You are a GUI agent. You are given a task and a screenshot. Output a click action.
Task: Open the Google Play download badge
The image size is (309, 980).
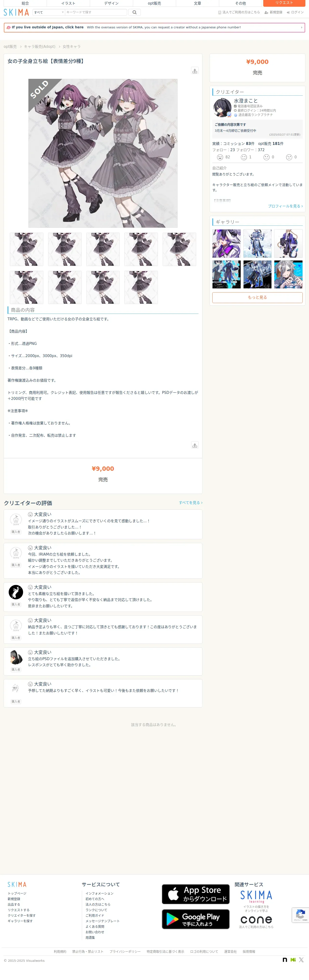click(x=195, y=919)
